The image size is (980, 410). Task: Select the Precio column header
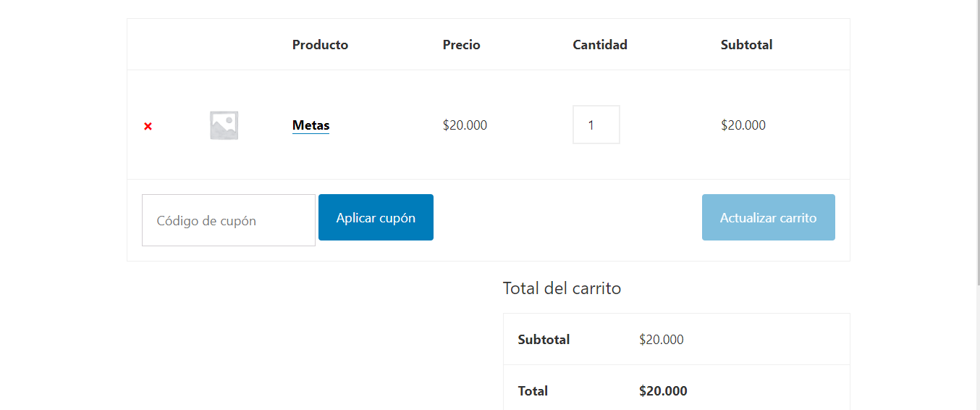click(461, 45)
